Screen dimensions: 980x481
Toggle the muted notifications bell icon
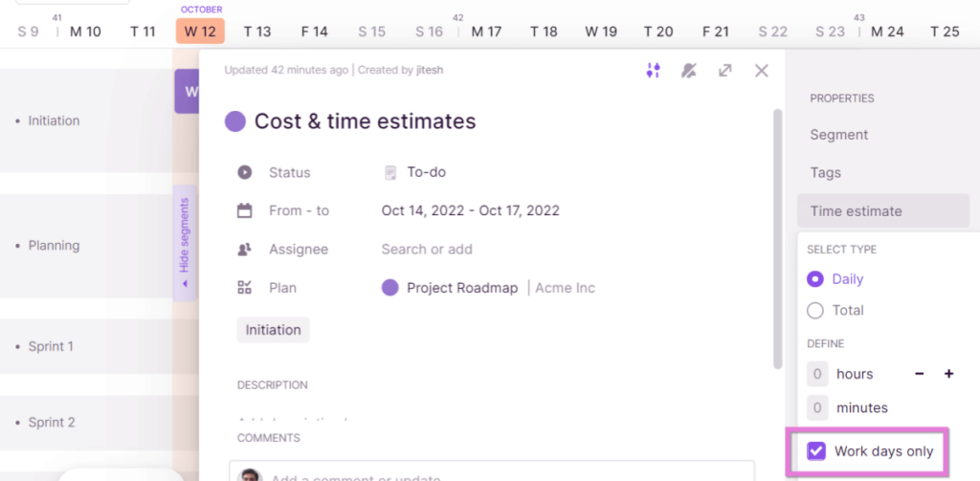(x=689, y=71)
